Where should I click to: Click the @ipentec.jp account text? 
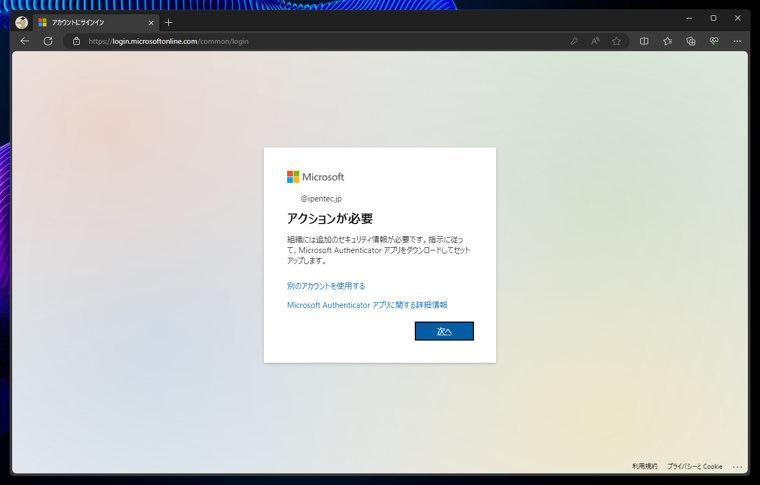321,199
